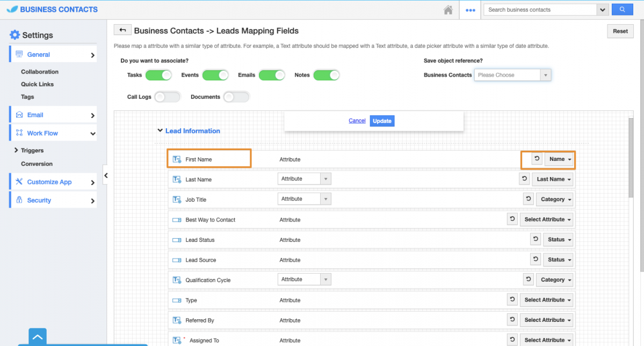Enable the Documents association toggle
Image resolution: width=644 pixels, height=346 pixels.
click(236, 97)
